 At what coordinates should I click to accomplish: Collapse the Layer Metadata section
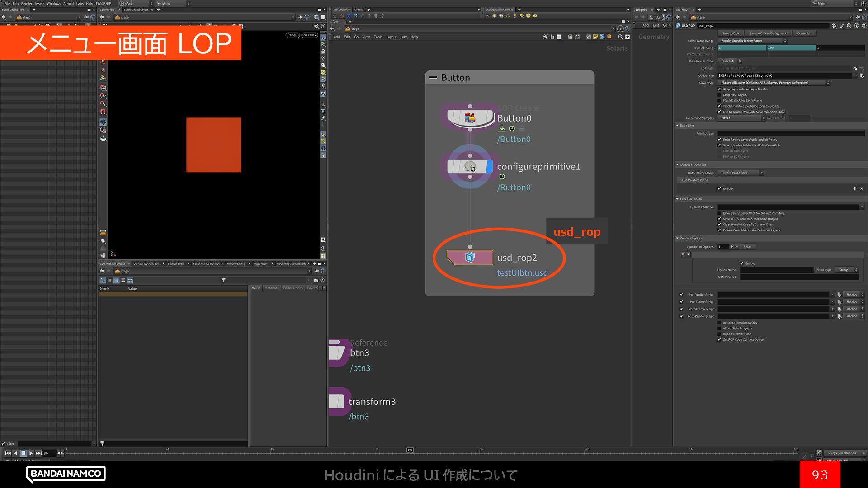pyautogui.click(x=677, y=199)
